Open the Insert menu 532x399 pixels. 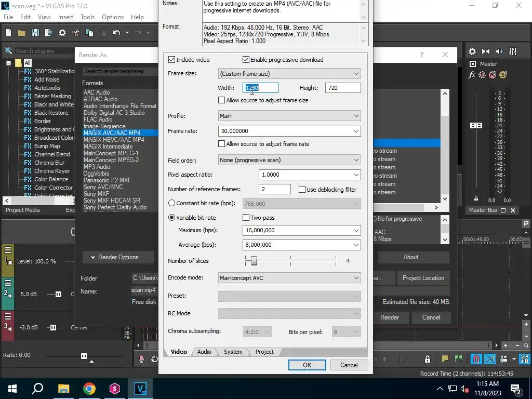(65, 17)
